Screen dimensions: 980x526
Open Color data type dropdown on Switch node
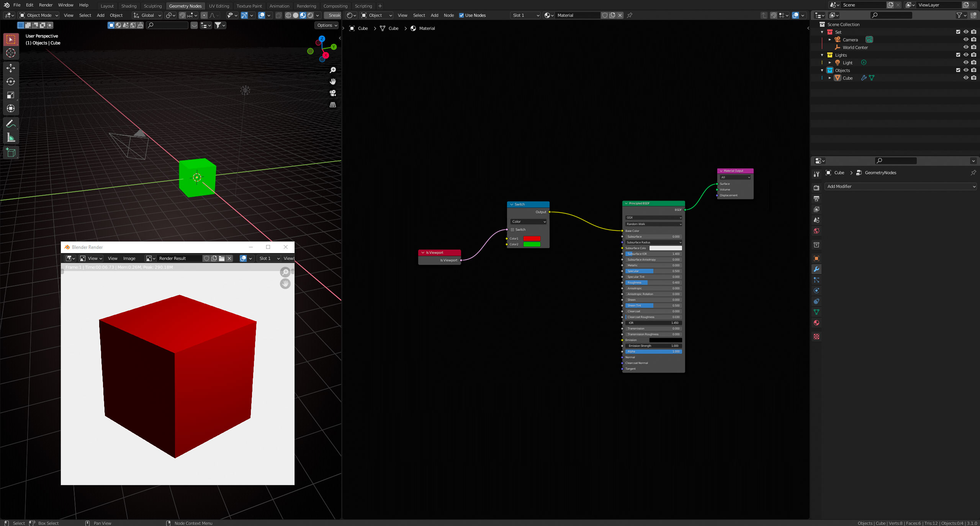pos(528,222)
